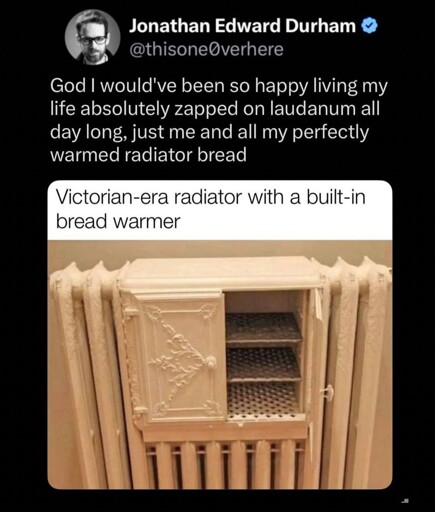435x512 pixels.
Task: Click the floral ornament on the warmer door
Action: pyautogui.click(x=178, y=359)
